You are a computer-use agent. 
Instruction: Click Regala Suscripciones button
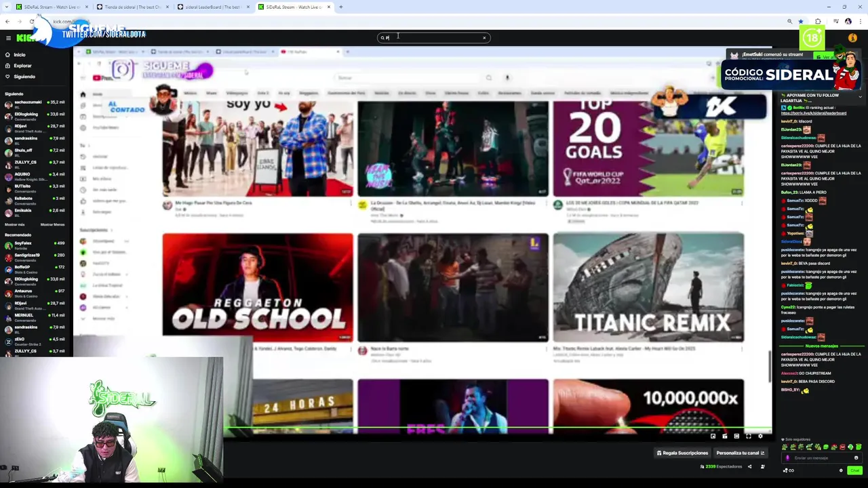[x=682, y=453]
